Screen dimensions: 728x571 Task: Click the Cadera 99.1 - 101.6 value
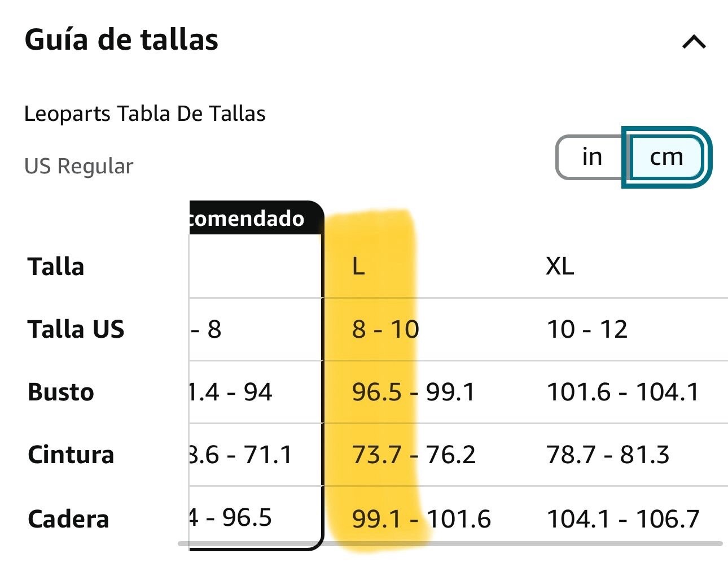pos(421,519)
